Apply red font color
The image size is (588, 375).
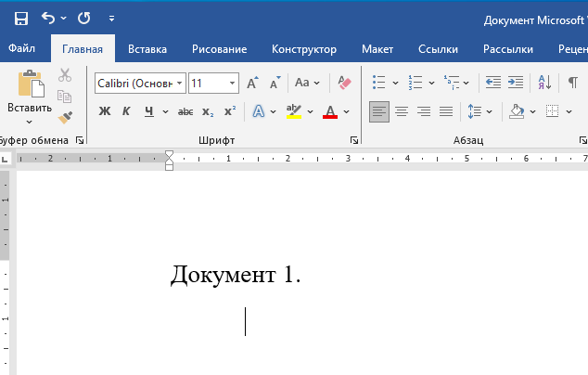[x=330, y=111]
